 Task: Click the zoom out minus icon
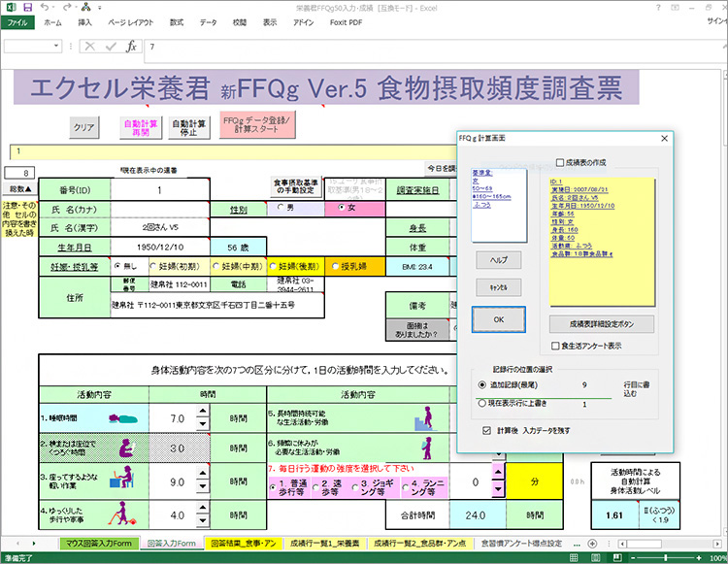click(x=632, y=557)
